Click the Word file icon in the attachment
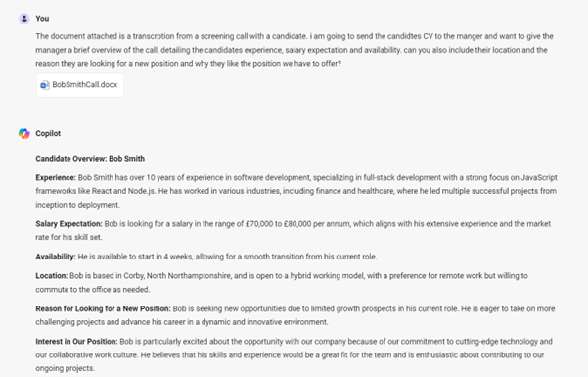This screenshot has height=377, width=588. (45, 85)
